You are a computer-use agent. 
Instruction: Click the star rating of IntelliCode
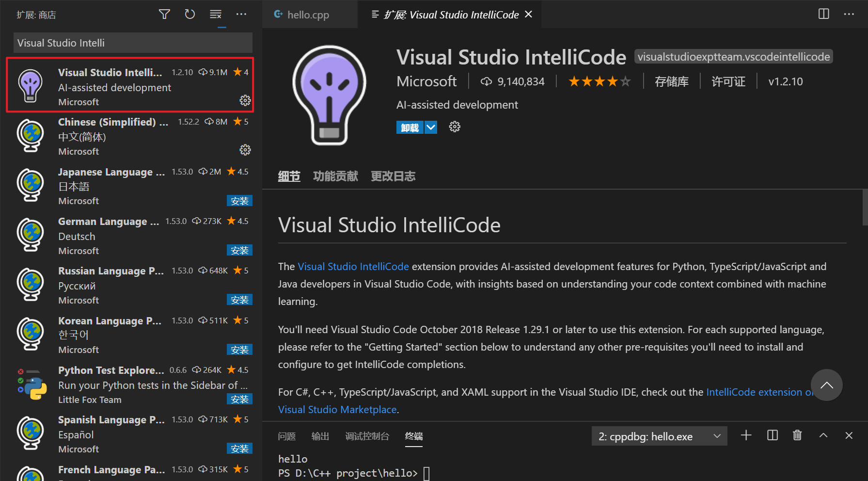coord(600,81)
